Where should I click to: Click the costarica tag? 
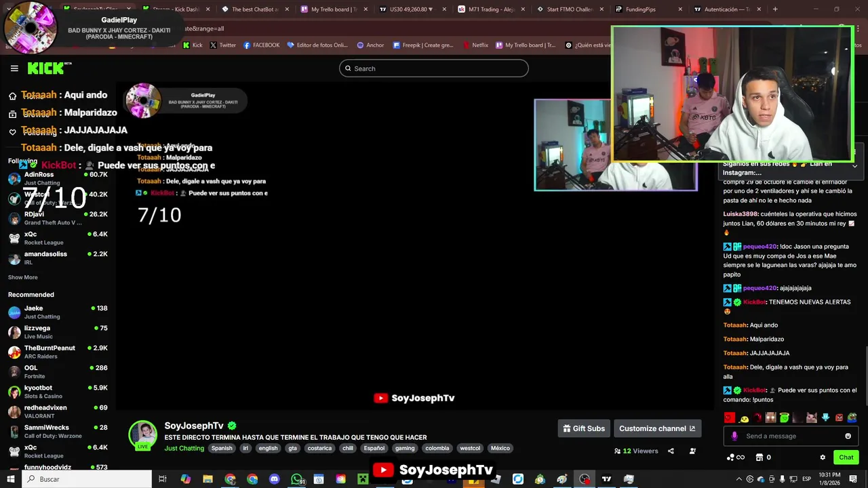[x=319, y=448]
